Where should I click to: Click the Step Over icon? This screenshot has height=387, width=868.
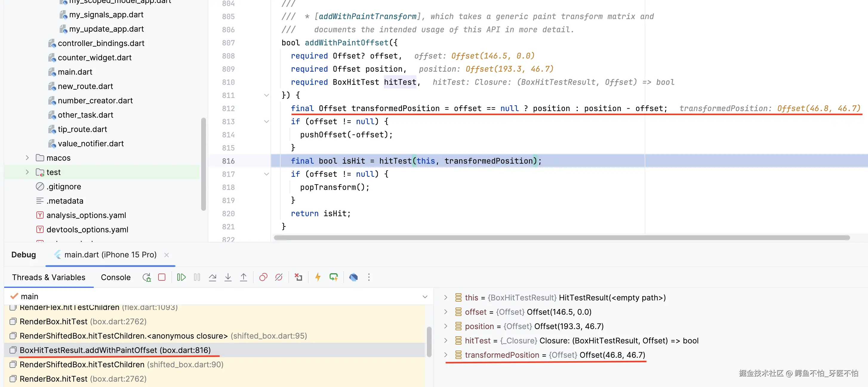pos(212,277)
